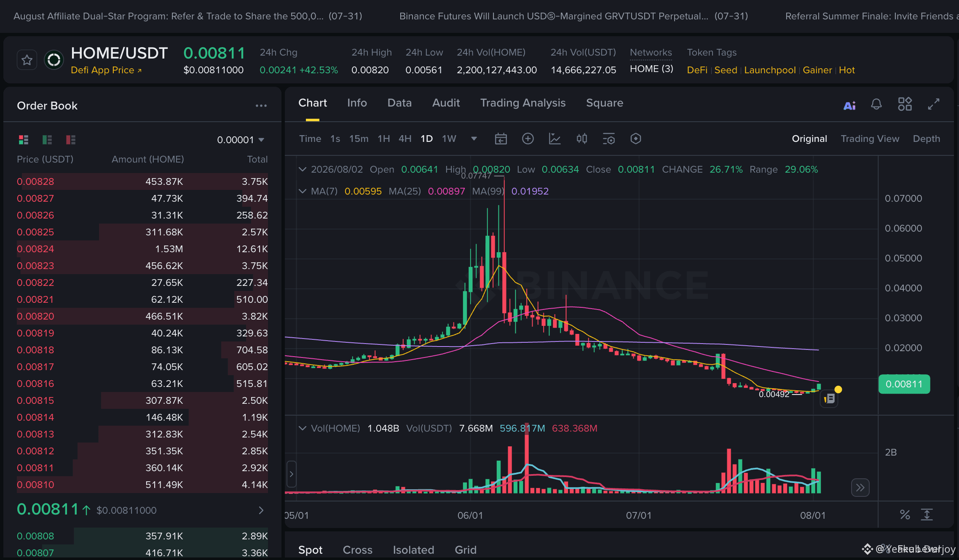Open the Square tab
The width and height of the screenshot is (959, 560).
[605, 103]
